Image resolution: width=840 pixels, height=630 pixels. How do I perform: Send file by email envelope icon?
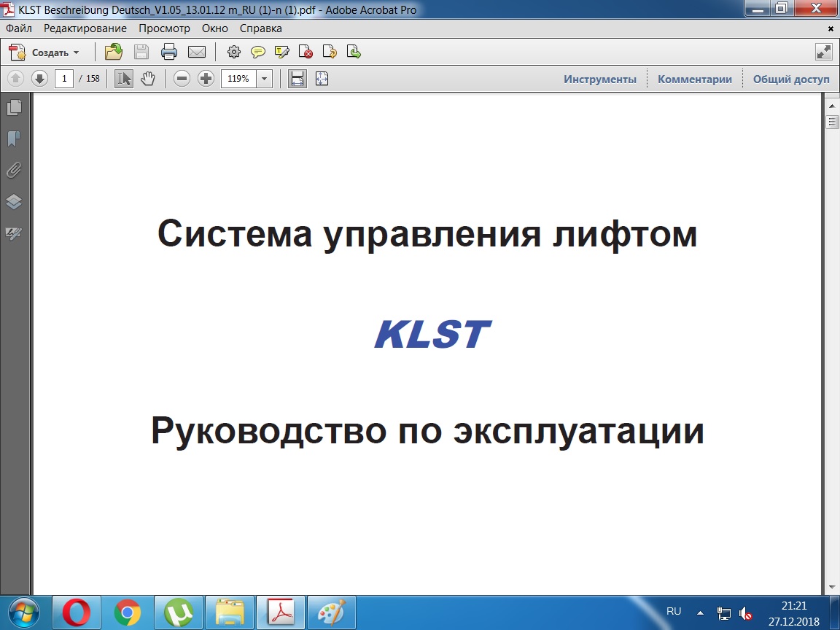[x=197, y=52]
